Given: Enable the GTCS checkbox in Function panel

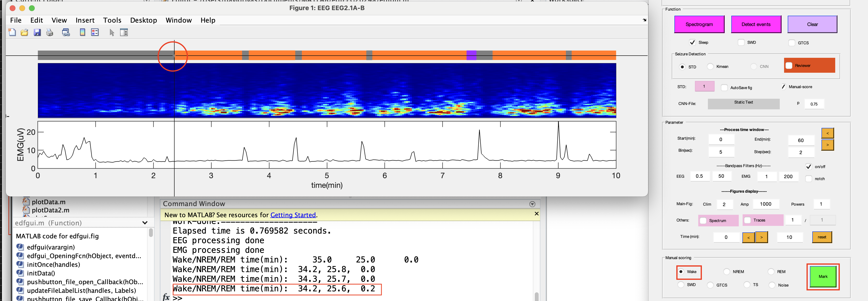Looking at the screenshot, I should (x=792, y=43).
